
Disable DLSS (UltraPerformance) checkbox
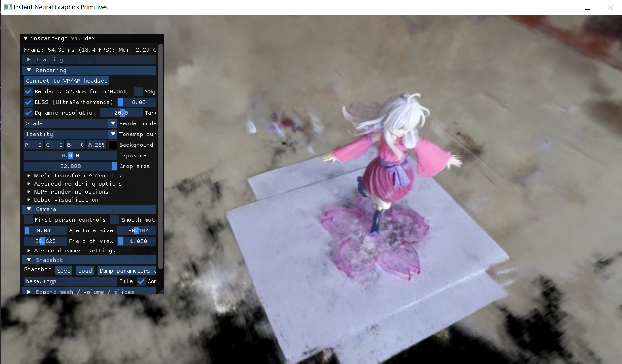(28, 102)
